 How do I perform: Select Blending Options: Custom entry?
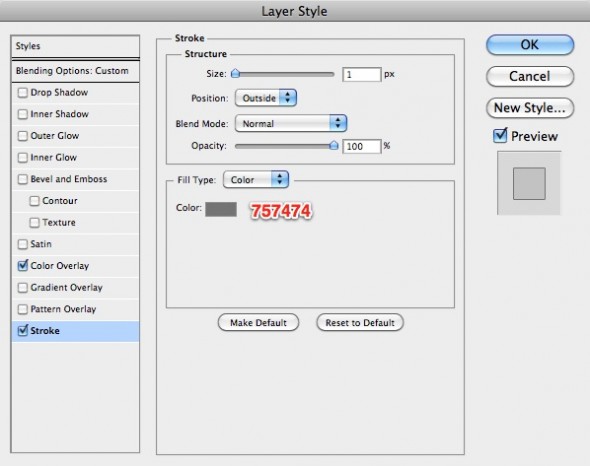tap(75, 71)
